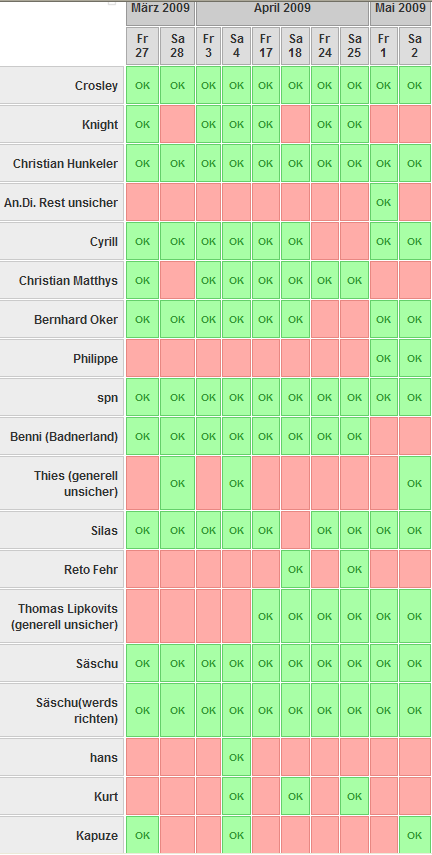Click Crosley's OK cell for Fr 27
432x855 pixels.
pyautogui.click(x=142, y=86)
